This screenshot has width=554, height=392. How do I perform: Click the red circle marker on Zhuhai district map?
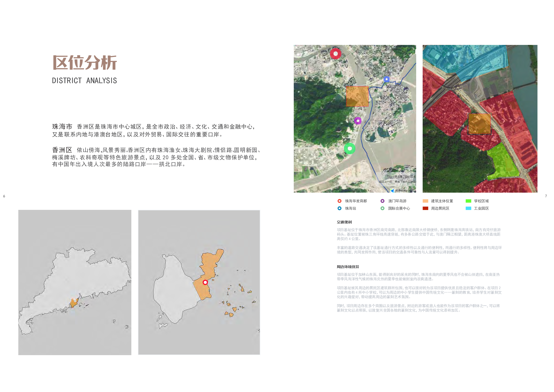(x=205, y=282)
